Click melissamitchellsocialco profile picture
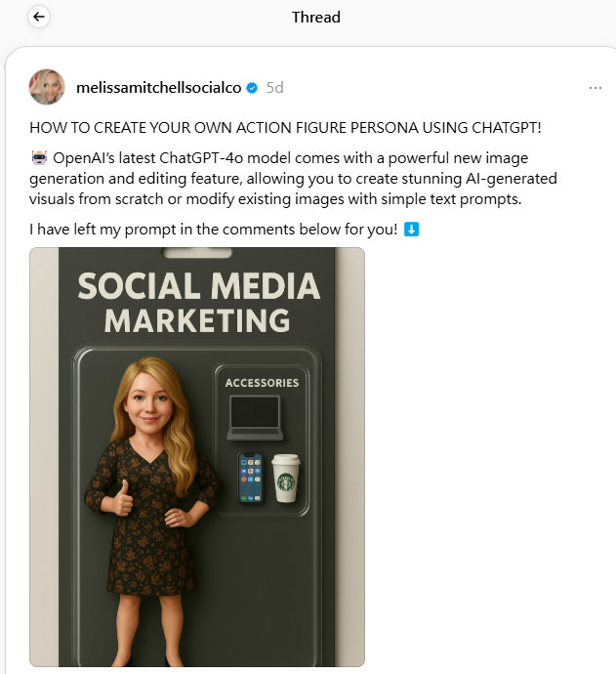Screen dimensions: 616x674 [x=47, y=87]
